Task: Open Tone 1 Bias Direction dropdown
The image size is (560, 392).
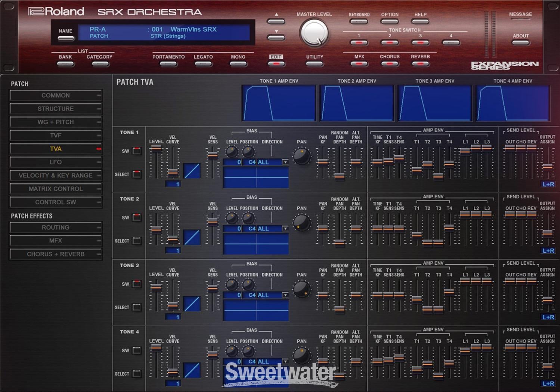Action: tap(285, 162)
